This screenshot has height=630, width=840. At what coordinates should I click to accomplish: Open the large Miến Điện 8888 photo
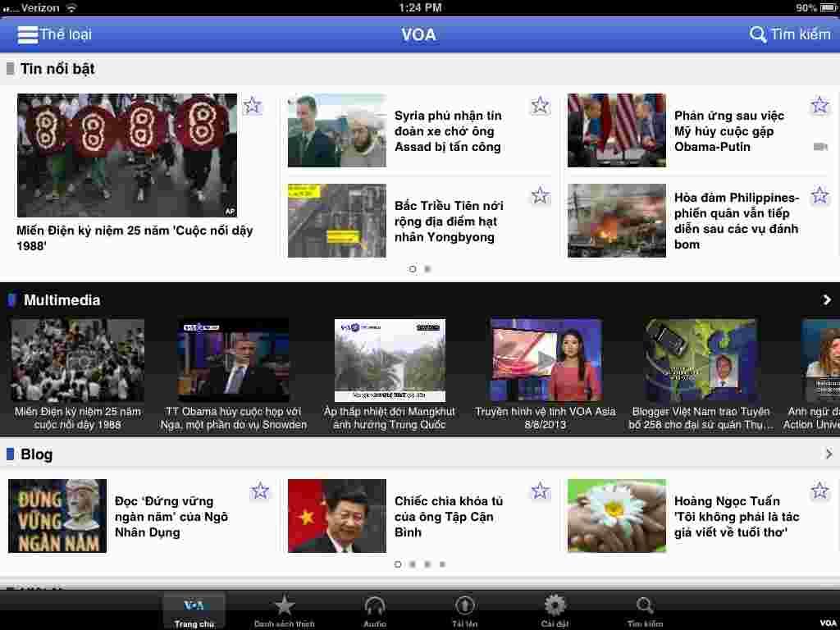pyautogui.click(x=127, y=155)
